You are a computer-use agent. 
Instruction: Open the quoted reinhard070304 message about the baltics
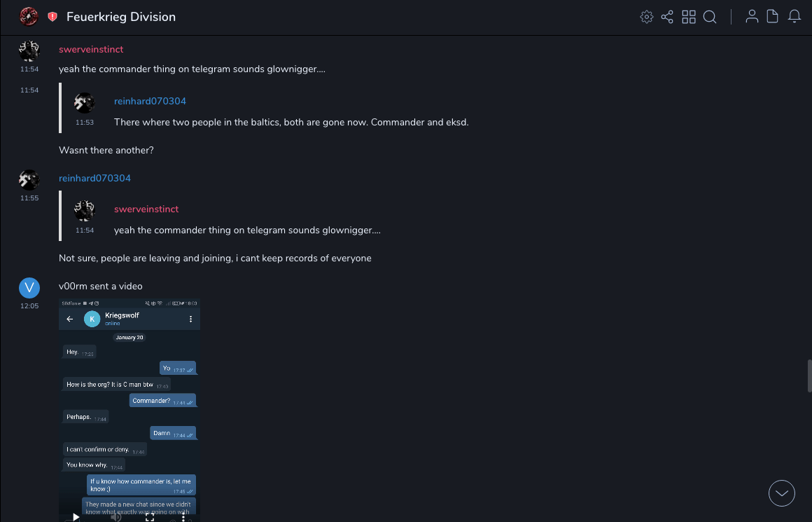point(290,122)
